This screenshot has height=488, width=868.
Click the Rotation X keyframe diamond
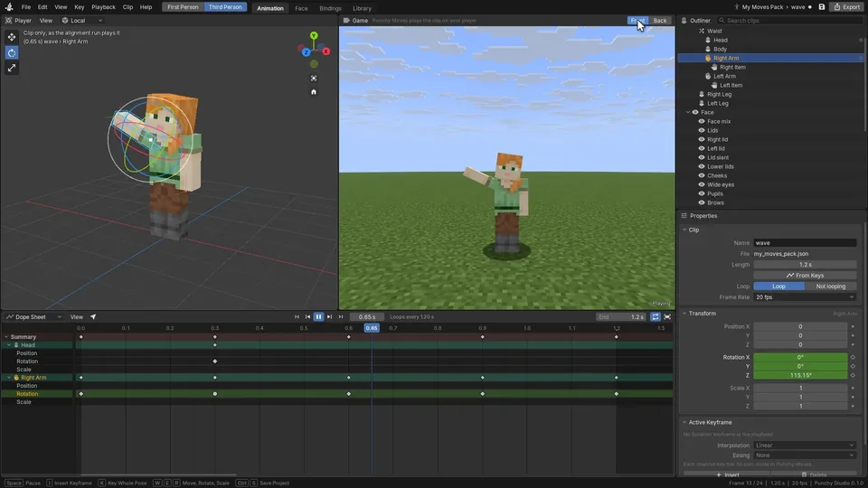(x=853, y=358)
